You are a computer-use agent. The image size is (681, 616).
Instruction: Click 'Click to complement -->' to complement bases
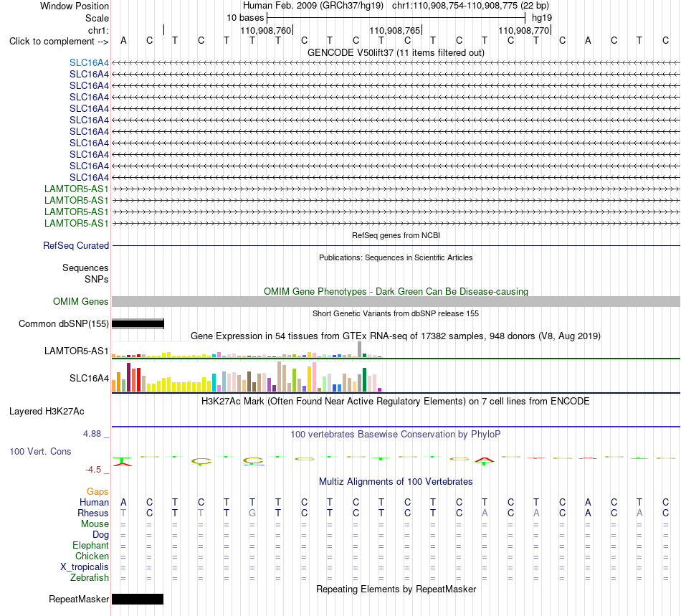59,42
